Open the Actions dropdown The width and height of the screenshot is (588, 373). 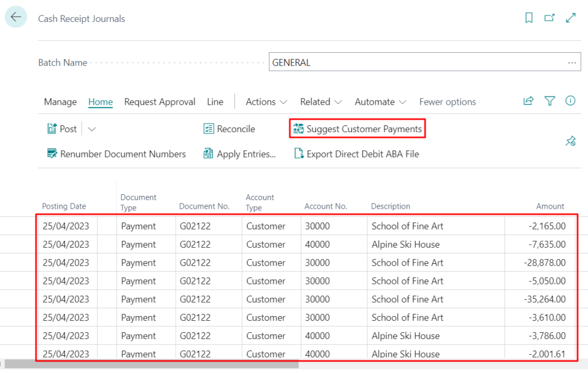pyautogui.click(x=265, y=101)
